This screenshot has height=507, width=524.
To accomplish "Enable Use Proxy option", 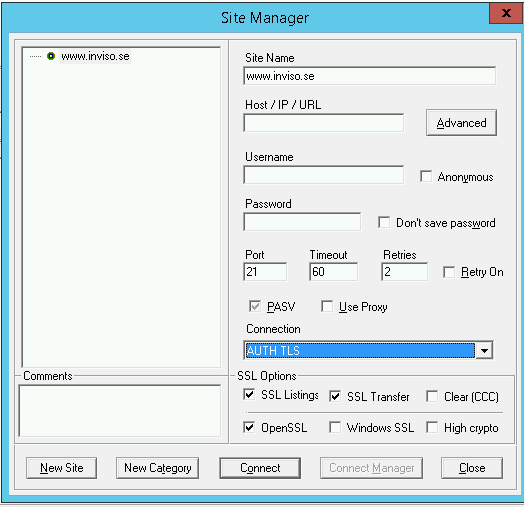I will pos(326,306).
